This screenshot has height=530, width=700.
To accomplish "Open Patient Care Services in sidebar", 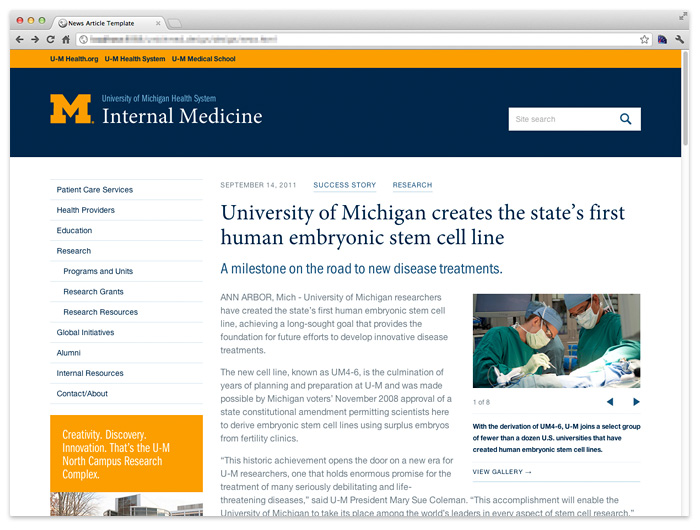I will pyautogui.click(x=126, y=190).
